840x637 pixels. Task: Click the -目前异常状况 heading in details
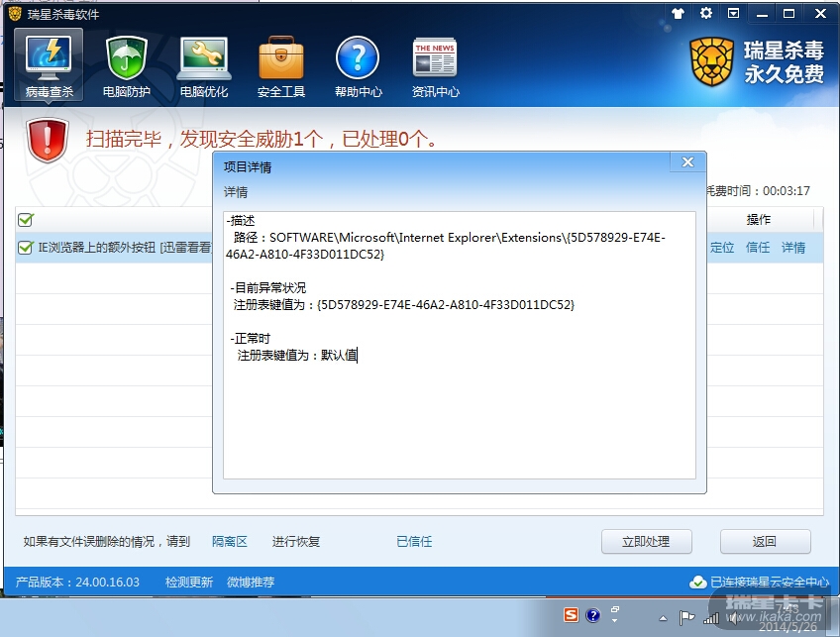[267, 287]
